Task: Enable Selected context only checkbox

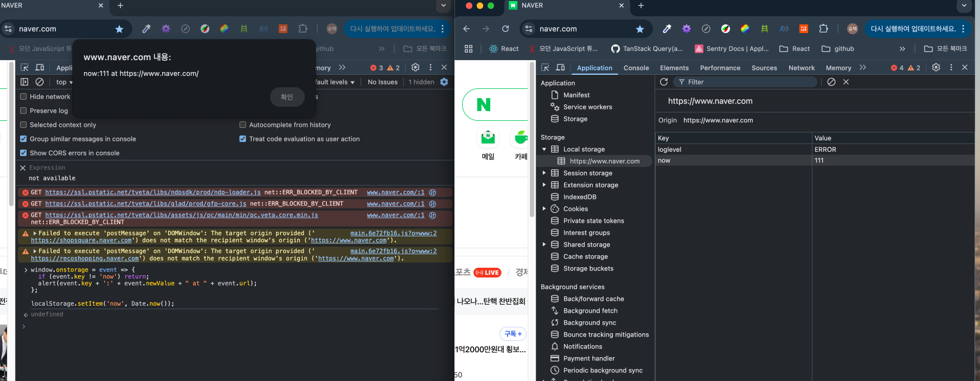Action: point(23,125)
